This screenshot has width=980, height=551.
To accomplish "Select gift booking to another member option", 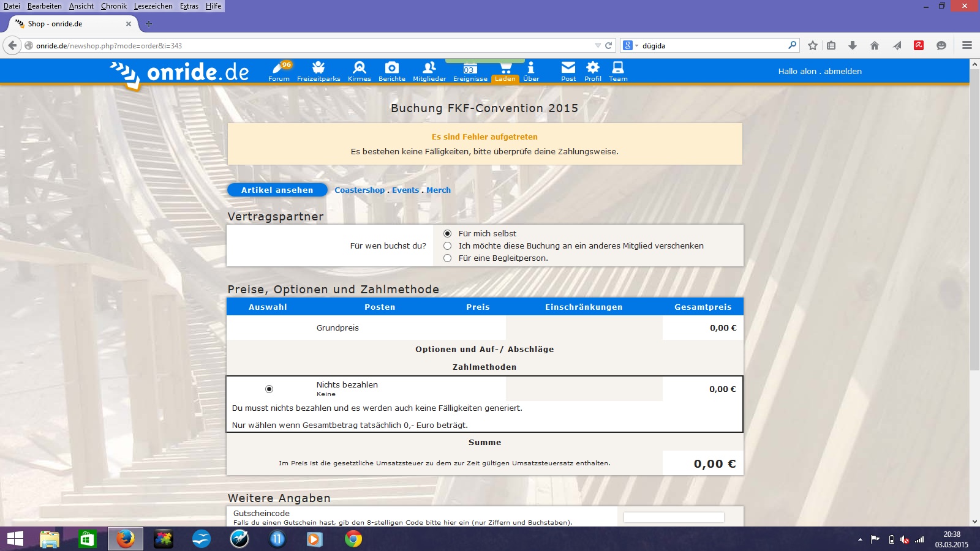I will [448, 246].
